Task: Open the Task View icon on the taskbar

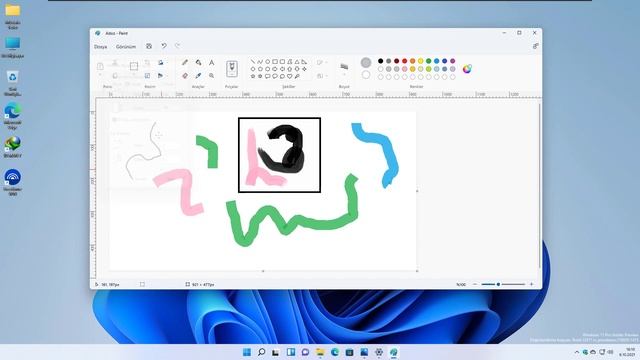Action: coord(276,352)
